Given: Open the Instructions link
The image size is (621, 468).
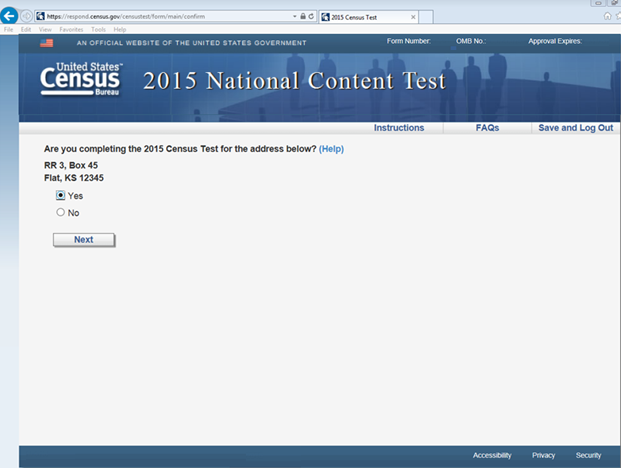Looking at the screenshot, I should 399,128.
